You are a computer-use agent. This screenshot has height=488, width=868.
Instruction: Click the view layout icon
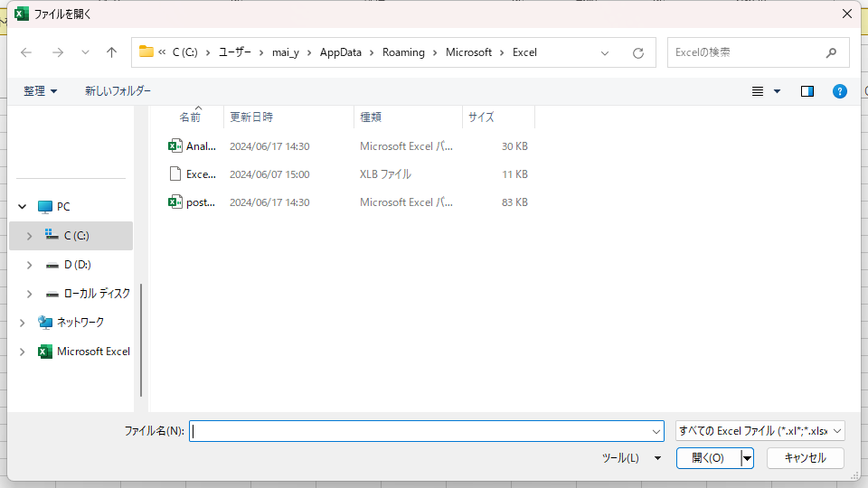coord(758,91)
